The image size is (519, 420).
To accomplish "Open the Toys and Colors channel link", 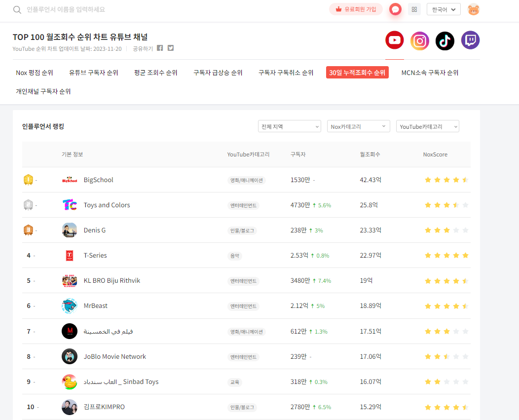I will [x=107, y=205].
